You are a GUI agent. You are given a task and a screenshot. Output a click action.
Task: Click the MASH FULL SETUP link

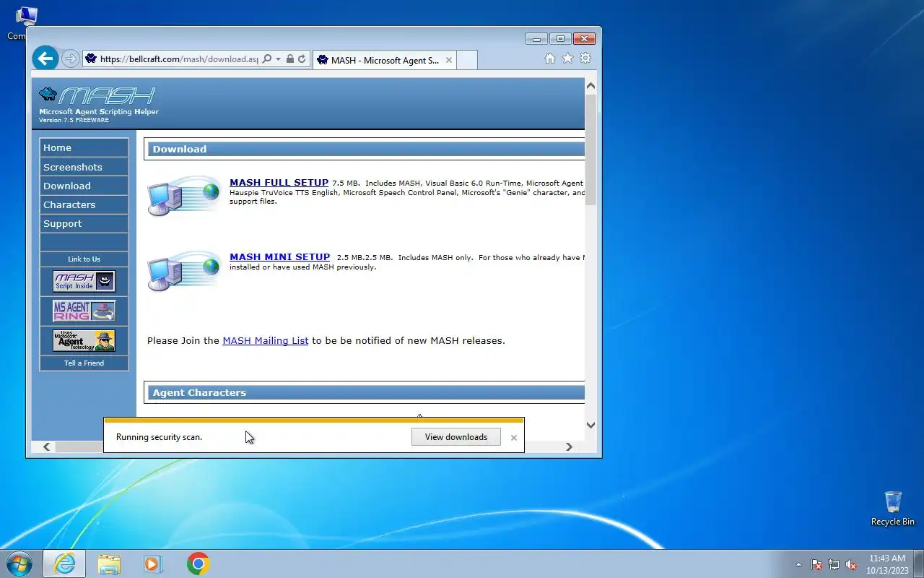279,183
